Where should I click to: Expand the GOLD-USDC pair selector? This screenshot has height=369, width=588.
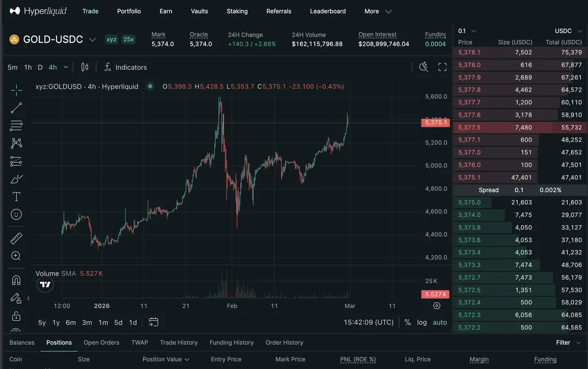click(93, 40)
